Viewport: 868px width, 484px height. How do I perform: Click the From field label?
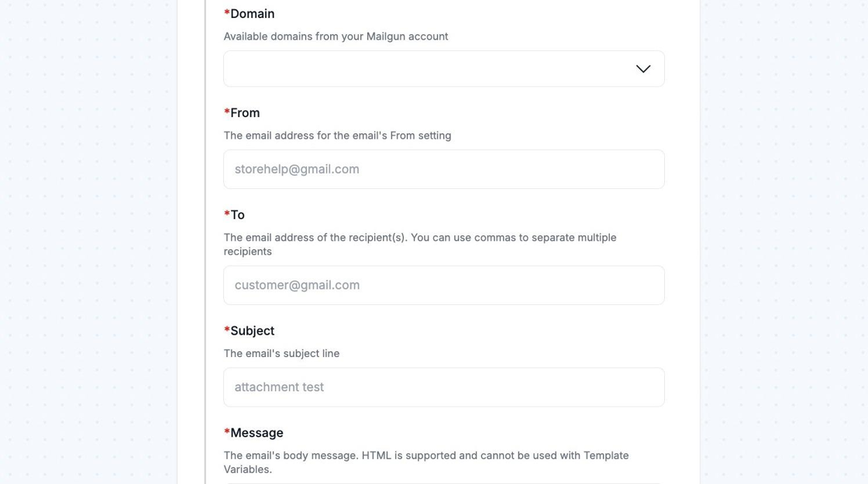point(245,113)
